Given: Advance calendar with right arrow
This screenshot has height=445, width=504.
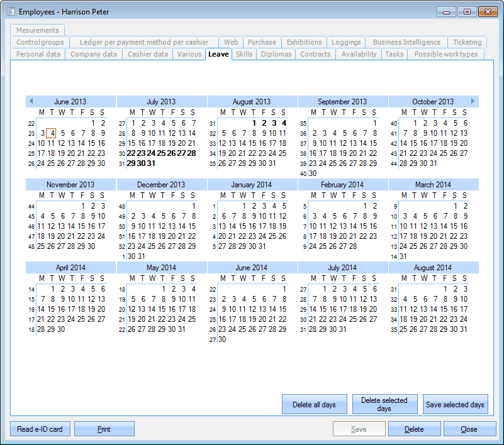Looking at the screenshot, I should (x=473, y=101).
